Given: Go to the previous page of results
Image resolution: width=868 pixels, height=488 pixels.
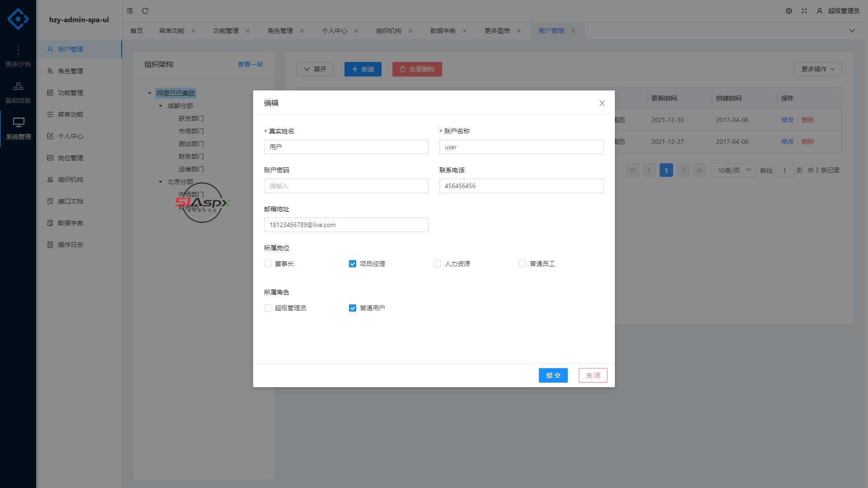Looking at the screenshot, I should click(x=650, y=171).
